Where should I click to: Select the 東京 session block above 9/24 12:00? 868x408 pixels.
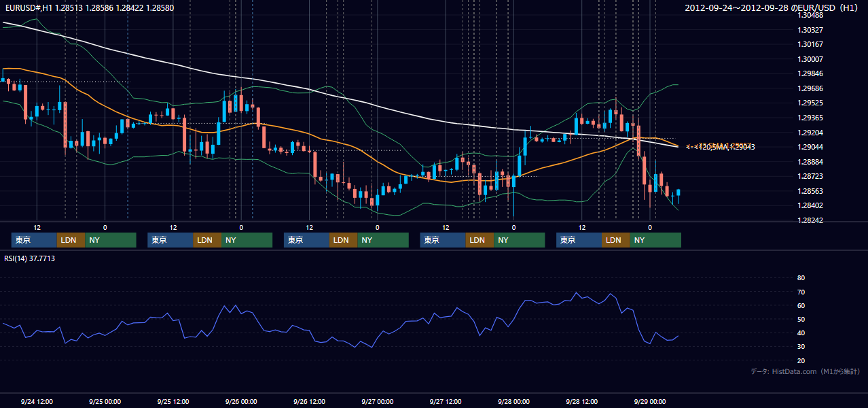click(34, 240)
